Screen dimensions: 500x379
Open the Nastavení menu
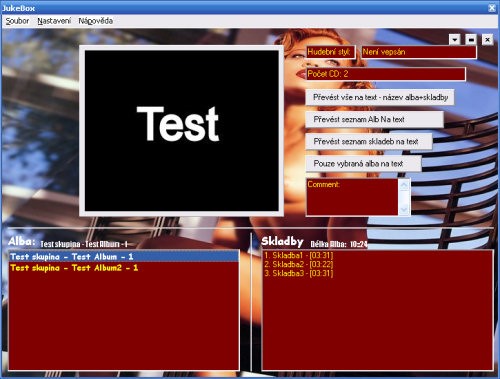tap(54, 21)
